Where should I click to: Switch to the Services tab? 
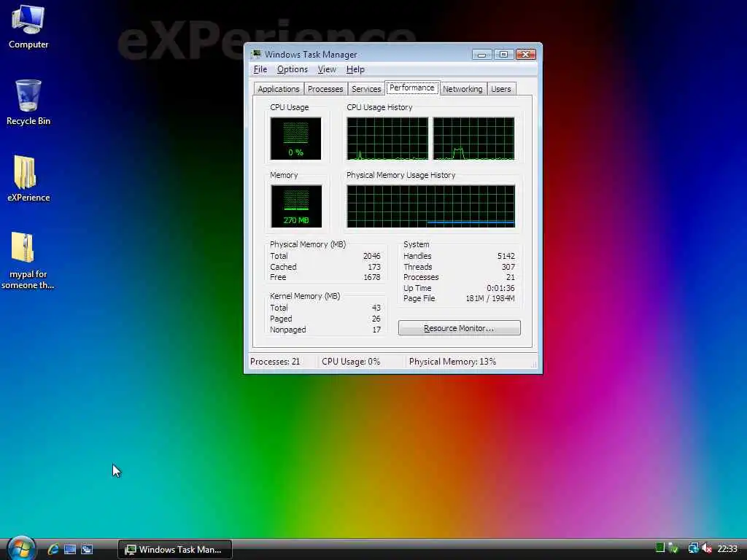(x=366, y=89)
